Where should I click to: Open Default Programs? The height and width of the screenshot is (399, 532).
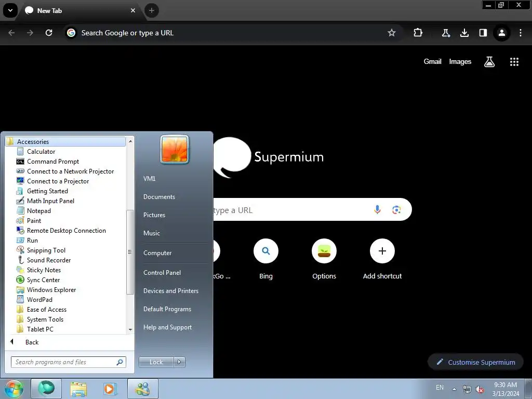click(167, 309)
